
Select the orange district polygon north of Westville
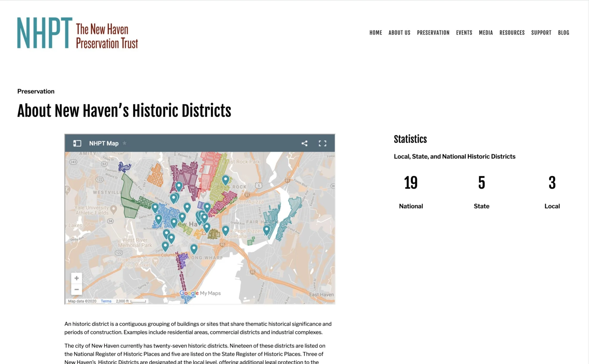pyautogui.click(x=155, y=175)
